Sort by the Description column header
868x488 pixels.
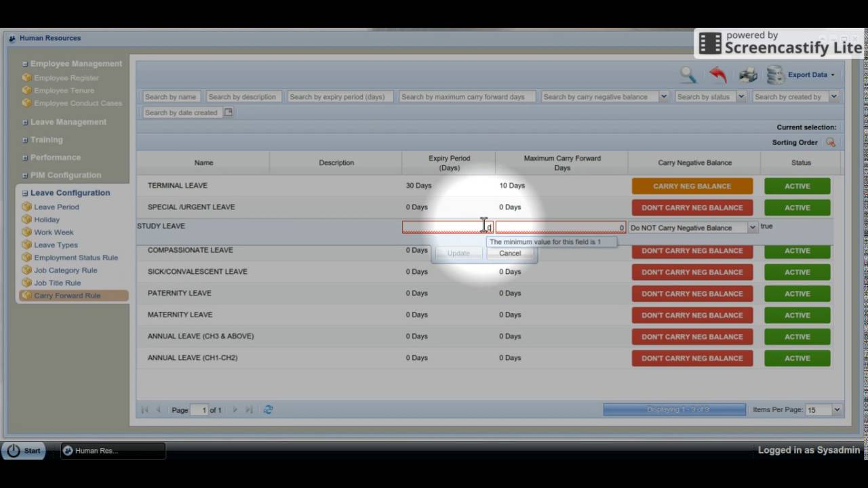(336, 163)
